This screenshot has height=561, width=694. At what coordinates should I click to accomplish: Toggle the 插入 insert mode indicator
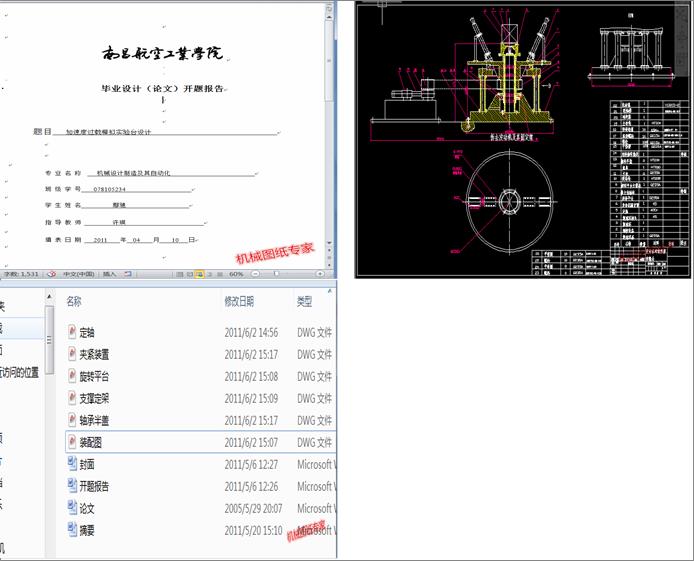109,274
